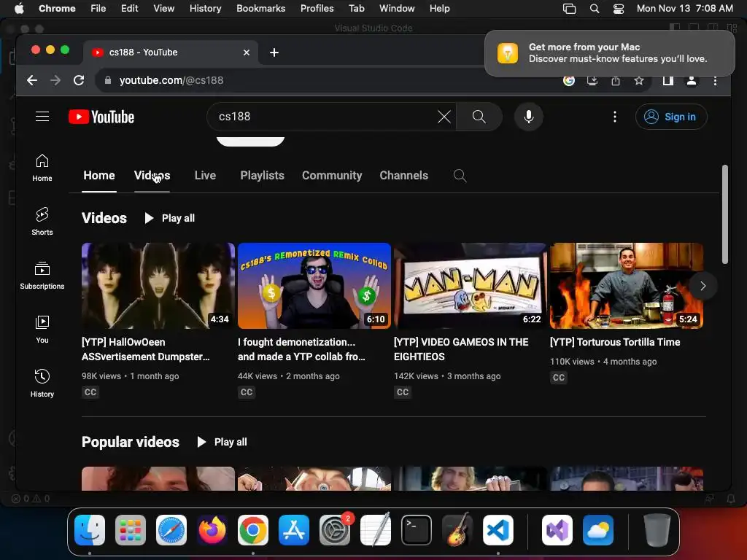
Task: Click the Get more from your Mac notification
Action: coord(609,52)
